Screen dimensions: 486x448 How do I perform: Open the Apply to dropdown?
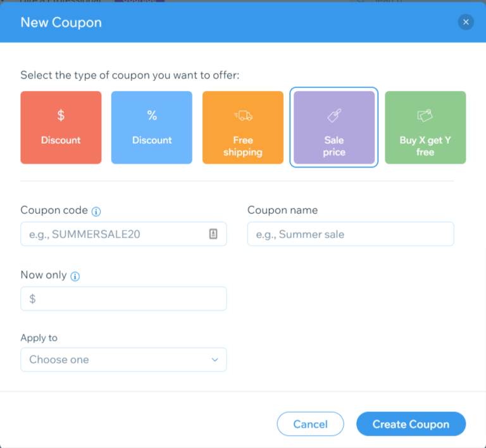123,359
